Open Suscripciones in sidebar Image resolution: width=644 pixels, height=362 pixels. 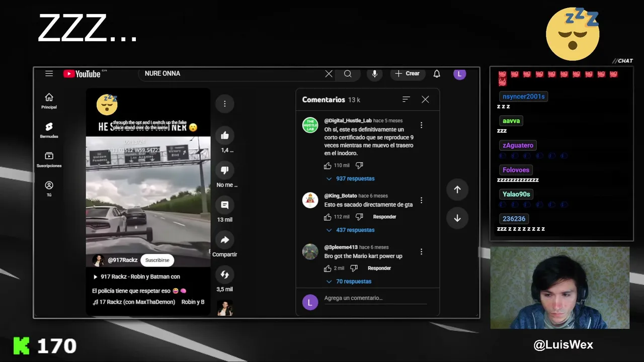tap(49, 159)
